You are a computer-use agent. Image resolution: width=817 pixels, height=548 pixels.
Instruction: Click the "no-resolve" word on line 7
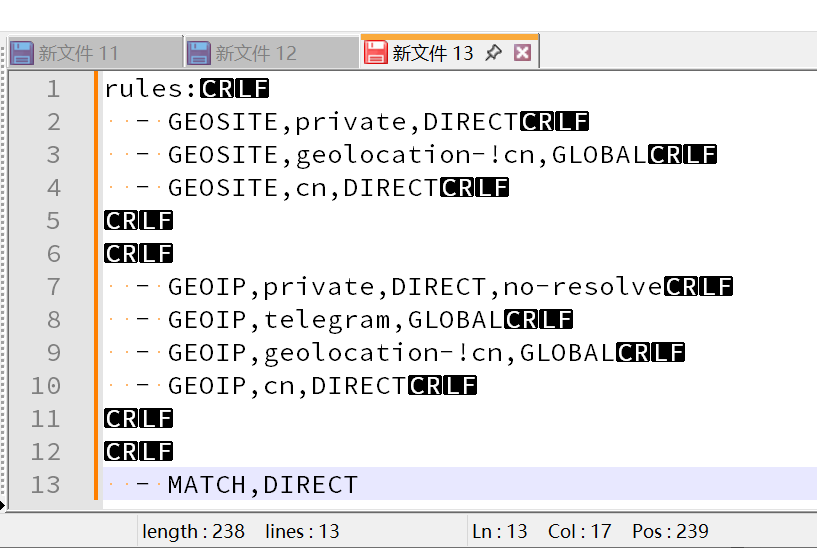[582, 287]
